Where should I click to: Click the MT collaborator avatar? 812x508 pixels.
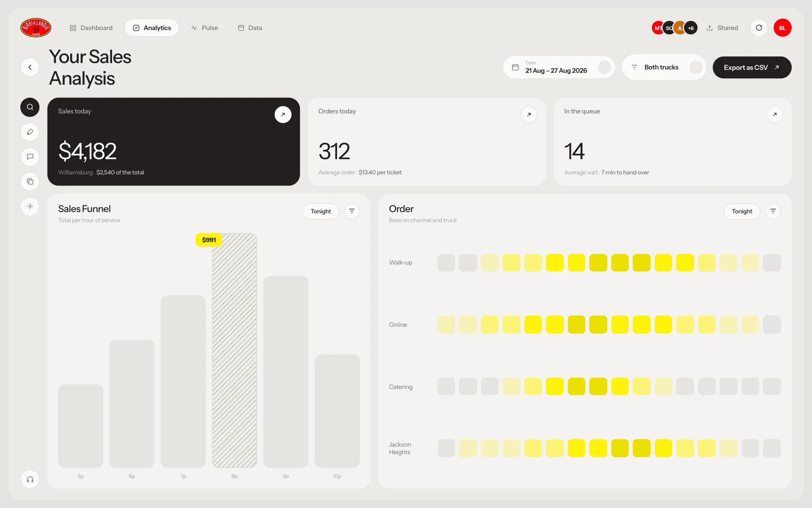click(x=658, y=28)
